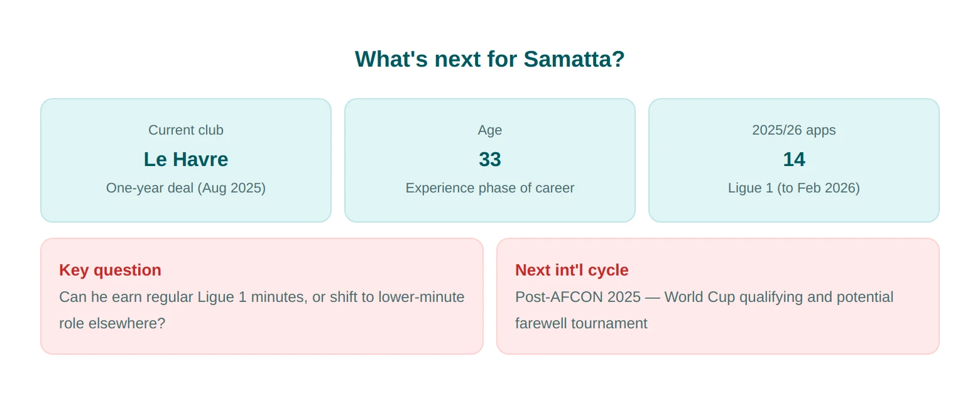The height and width of the screenshot is (395, 980).
Task: Click the "2025/26 apps" label
Action: click(794, 130)
